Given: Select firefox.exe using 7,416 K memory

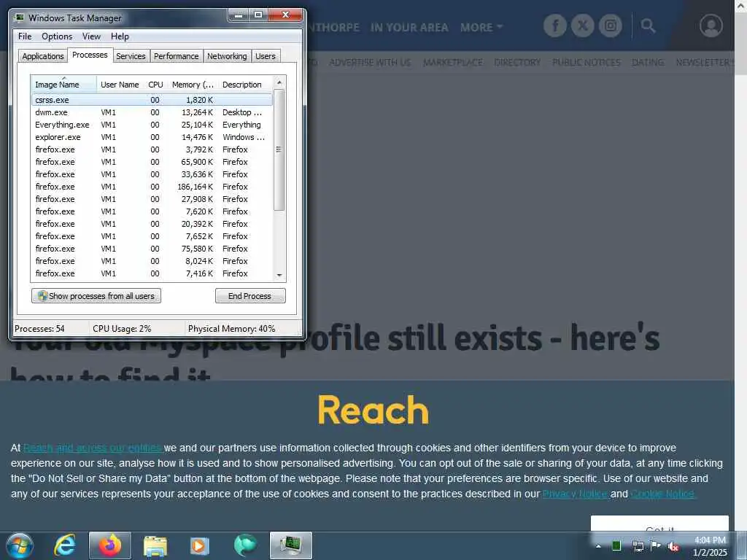Looking at the screenshot, I should 152,273.
